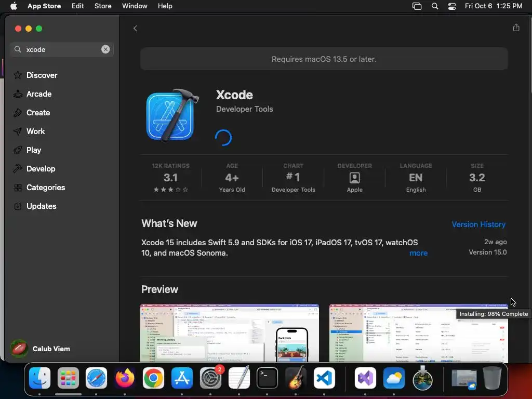Open the Develop section

pyautogui.click(x=41, y=169)
